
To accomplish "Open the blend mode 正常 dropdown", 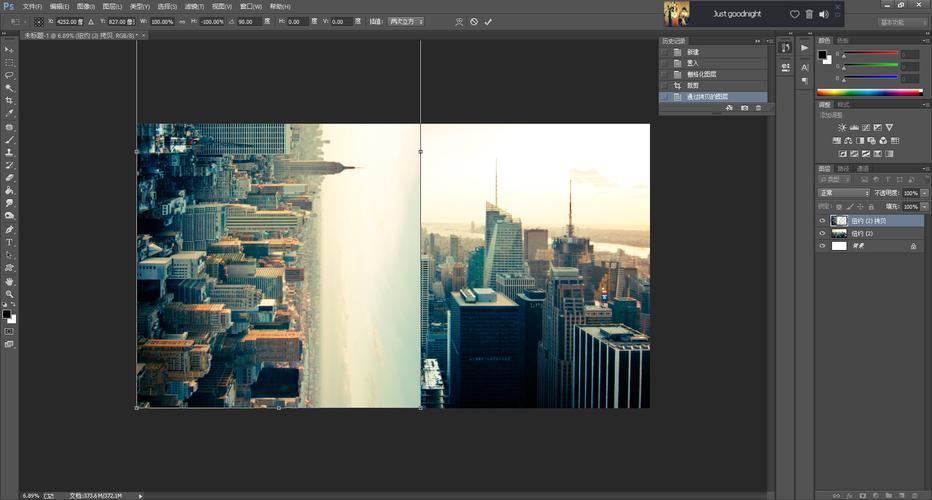I will (x=843, y=193).
